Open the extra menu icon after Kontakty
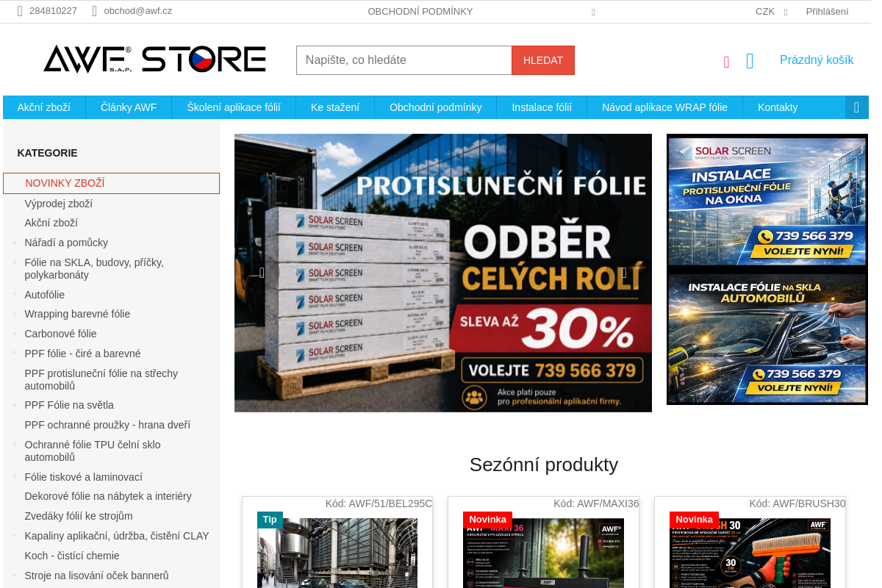 [x=857, y=107]
